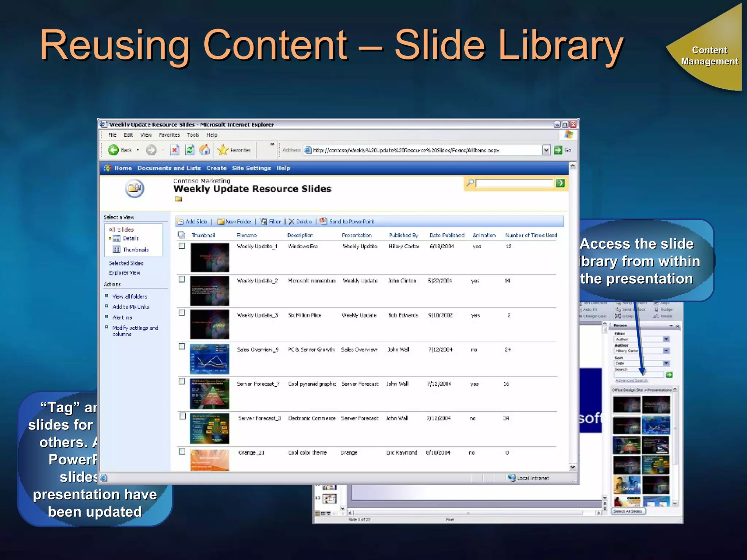Click the Advanced Search link in Reuse pane
The image size is (747, 560).
pyautogui.click(x=631, y=380)
